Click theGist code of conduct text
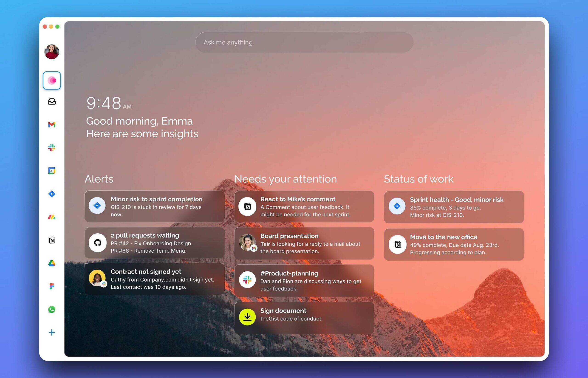588x378 pixels. tap(291, 319)
